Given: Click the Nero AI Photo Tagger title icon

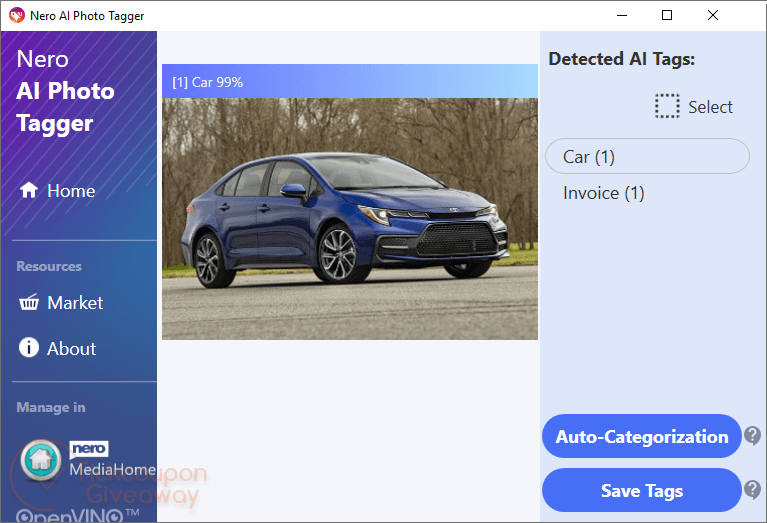Looking at the screenshot, I should click(x=17, y=16).
